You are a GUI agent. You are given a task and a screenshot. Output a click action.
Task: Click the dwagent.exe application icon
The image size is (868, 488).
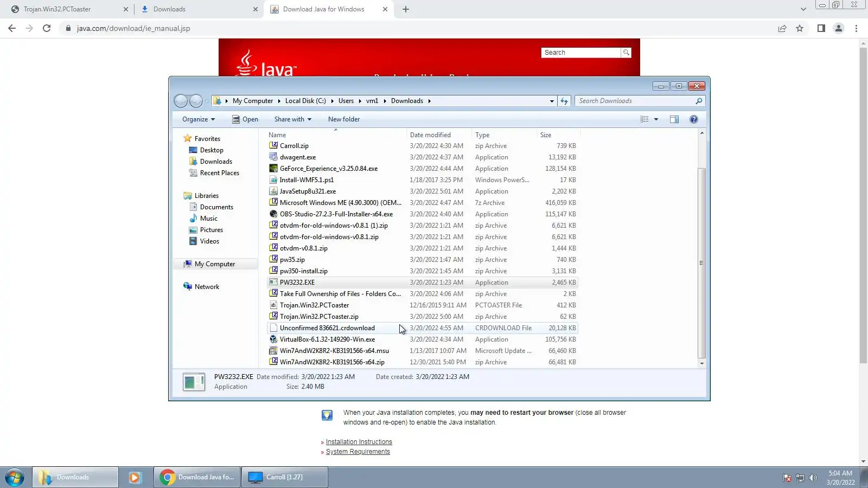(x=273, y=157)
